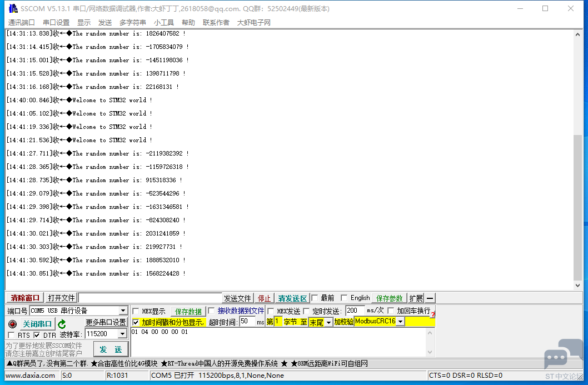Click the 保存数据 button
The image size is (588, 385).
[x=188, y=312]
